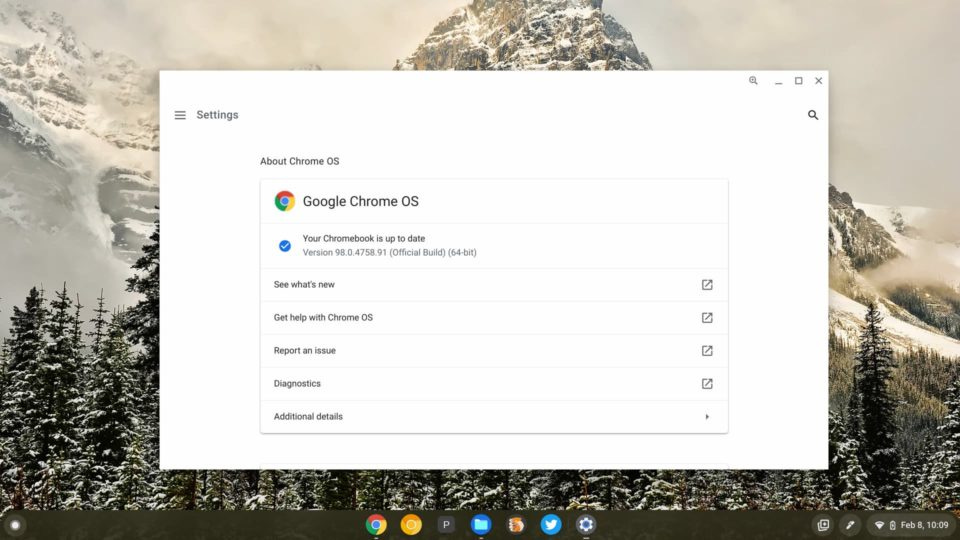Click the Settings gear on the shelf

tap(586, 525)
